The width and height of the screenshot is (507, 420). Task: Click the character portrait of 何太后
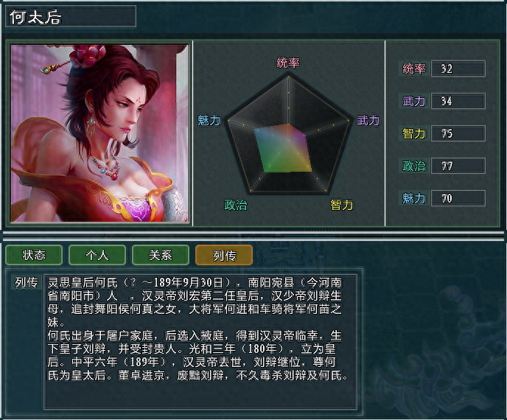(x=99, y=133)
